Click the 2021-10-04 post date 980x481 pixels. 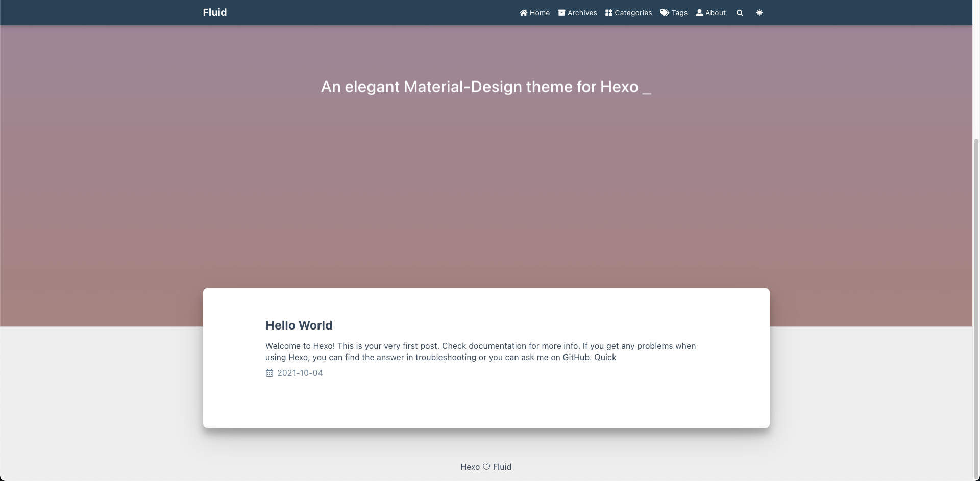point(300,373)
